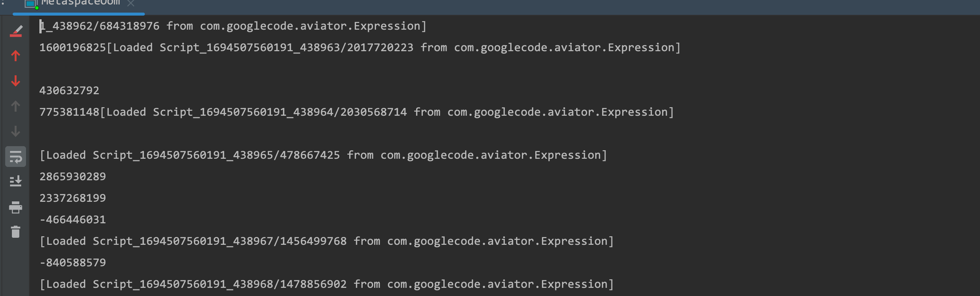Viewport: 980px width, 296px height.
Task: Jump to previous highlight with red up arrow
Action: pos(16,56)
